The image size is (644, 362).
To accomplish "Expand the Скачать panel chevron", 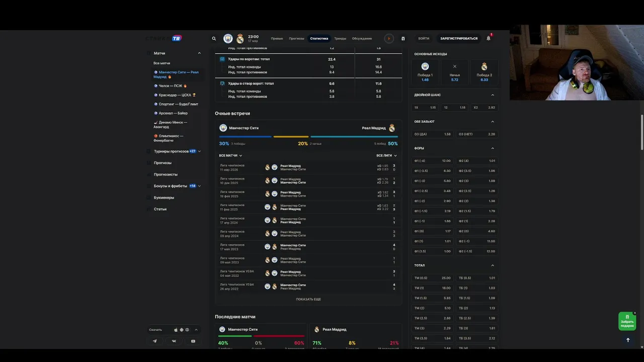I will (x=196, y=330).
